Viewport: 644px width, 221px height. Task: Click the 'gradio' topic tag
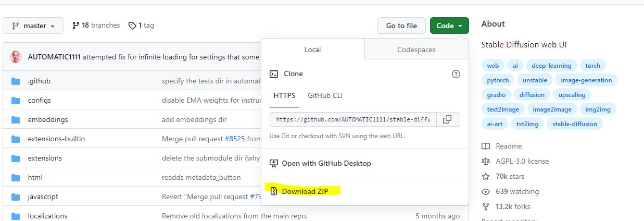pyautogui.click(x=496, y=94)
